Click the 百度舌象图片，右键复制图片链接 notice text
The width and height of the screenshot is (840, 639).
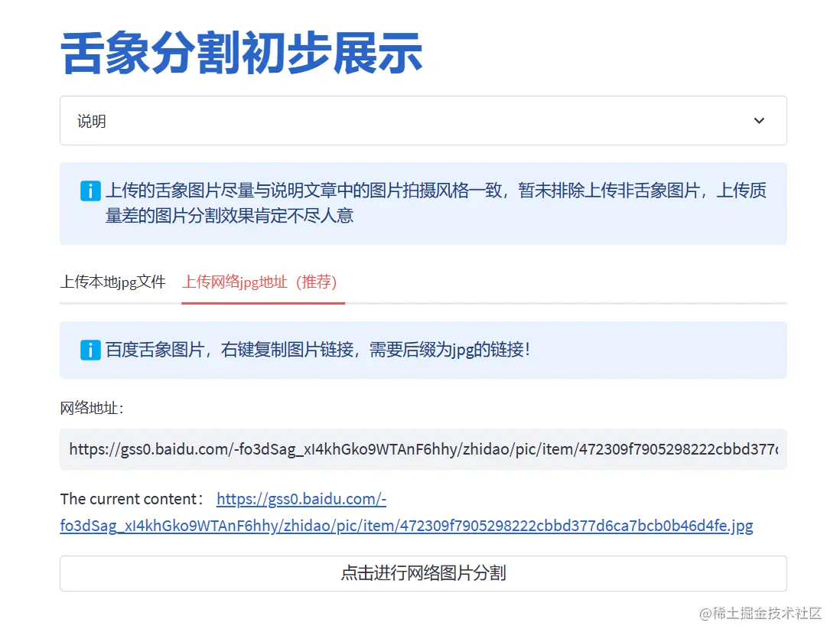click(317, 350)
